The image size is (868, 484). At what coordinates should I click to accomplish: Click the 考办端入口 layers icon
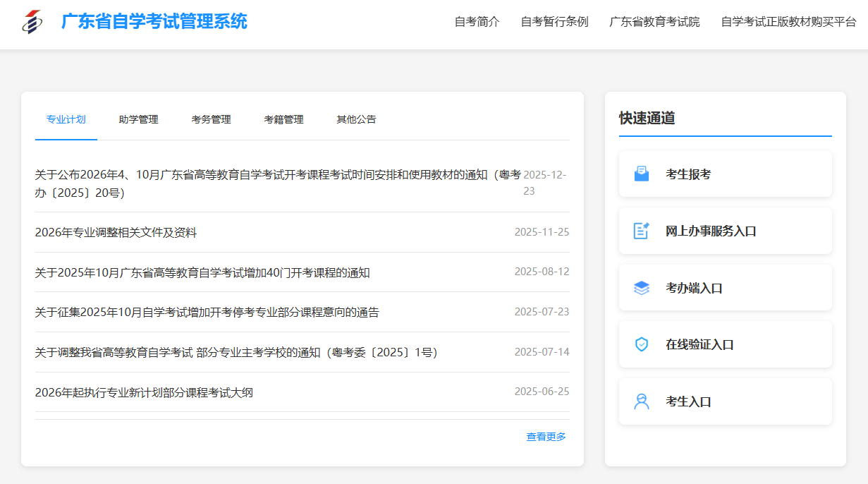pos(641,288)
